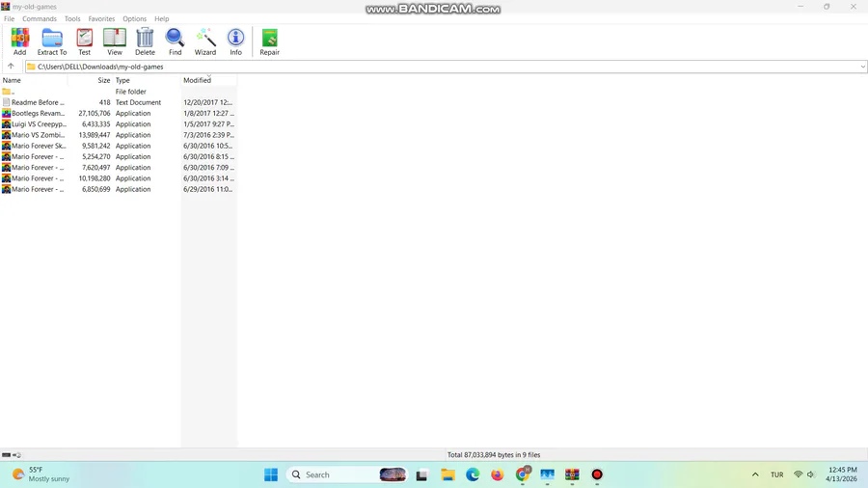Click the "Text Document" type cell
The height and width of the screenshot is (488, 868).
(138, 102)
